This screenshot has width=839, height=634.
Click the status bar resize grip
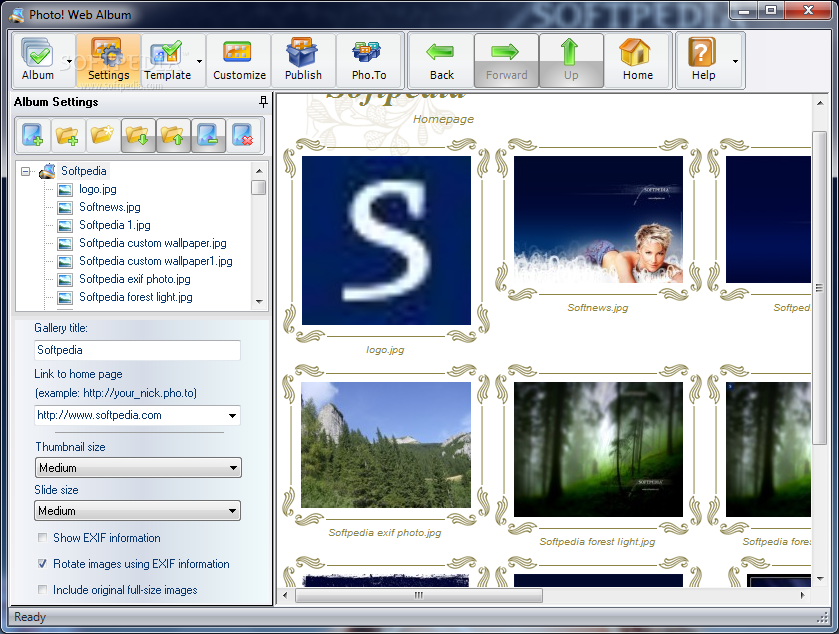coord(822,617)
